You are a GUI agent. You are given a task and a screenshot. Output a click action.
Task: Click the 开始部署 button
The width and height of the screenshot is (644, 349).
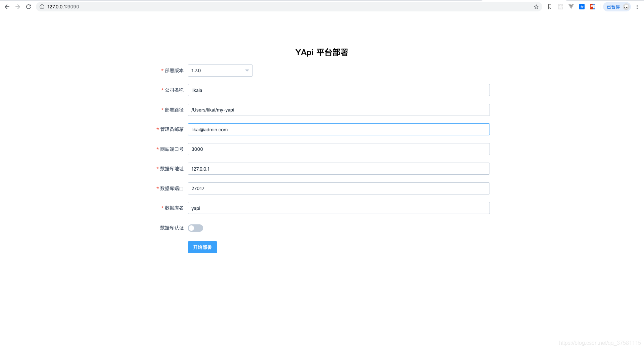(202, 247)
